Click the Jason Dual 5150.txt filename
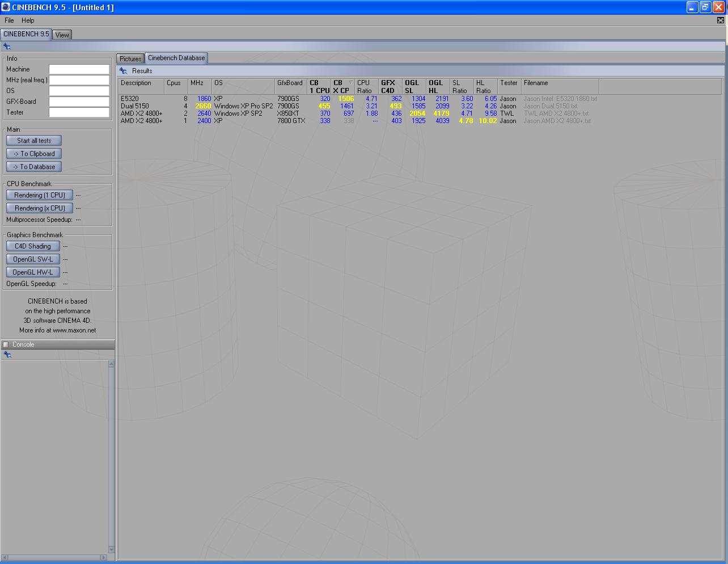Viewport: 728px width, 564px height. coord(550,106)
